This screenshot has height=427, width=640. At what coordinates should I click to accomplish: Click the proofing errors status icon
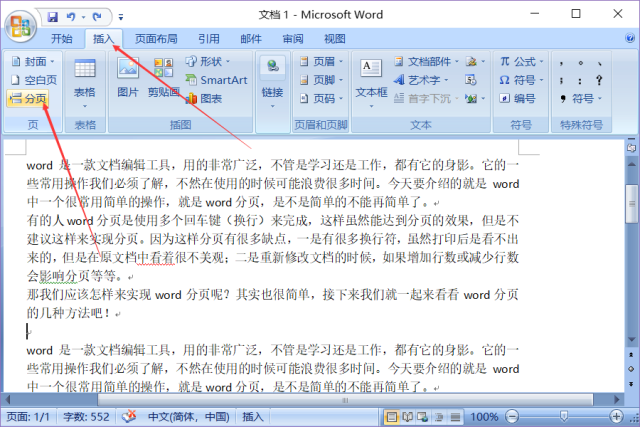click(129, 416)
